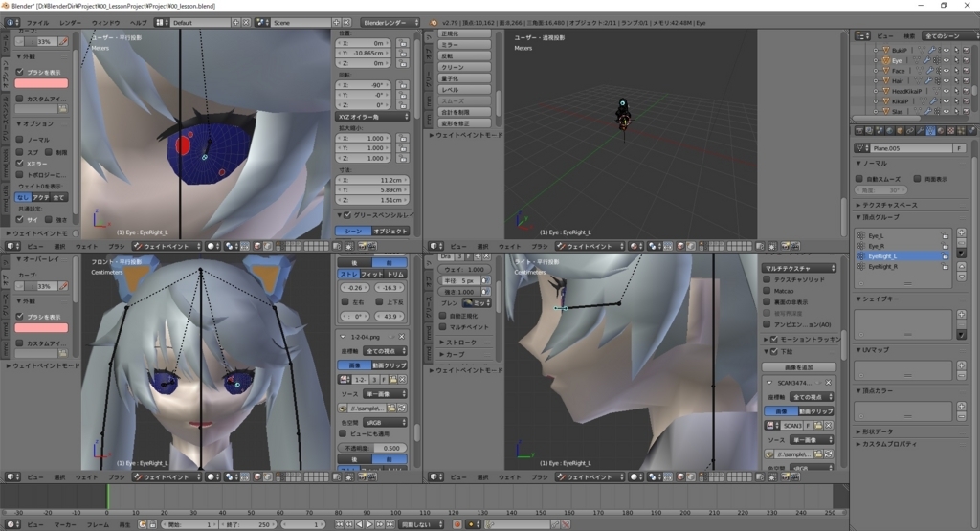Screen dimensions: 980x531
Task: Add new screen layout next to Default
Action: [x=236, y=23]
